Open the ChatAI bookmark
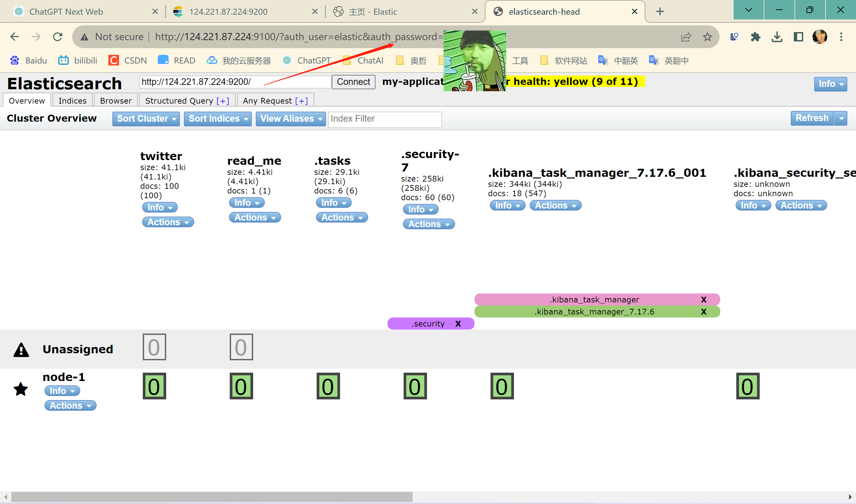856x504 pixels. (x=370, y=60)
